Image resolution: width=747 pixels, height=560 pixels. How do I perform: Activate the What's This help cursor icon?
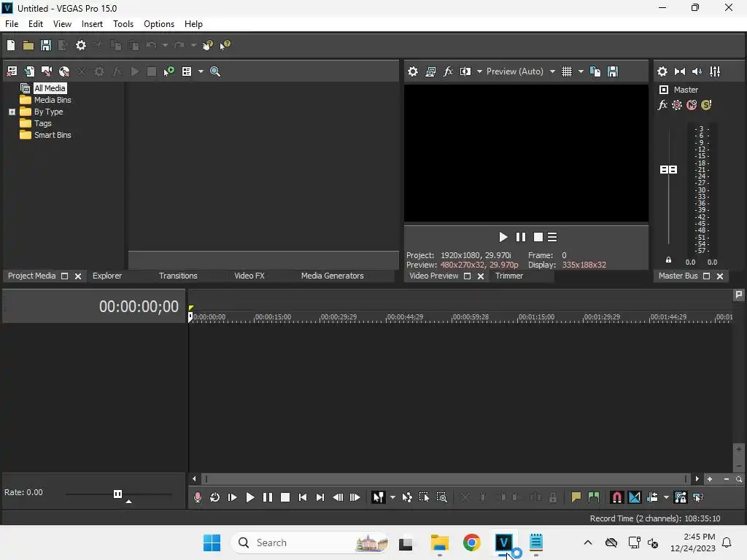point(225,45)
